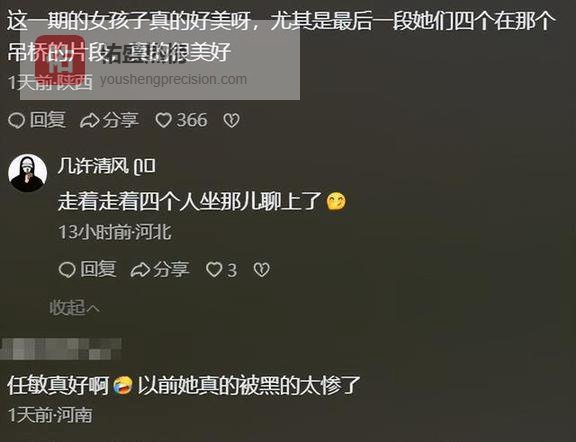Click the 13小时前·河北 timestamp
576x442 pixels.
click(x=115, y=232)
